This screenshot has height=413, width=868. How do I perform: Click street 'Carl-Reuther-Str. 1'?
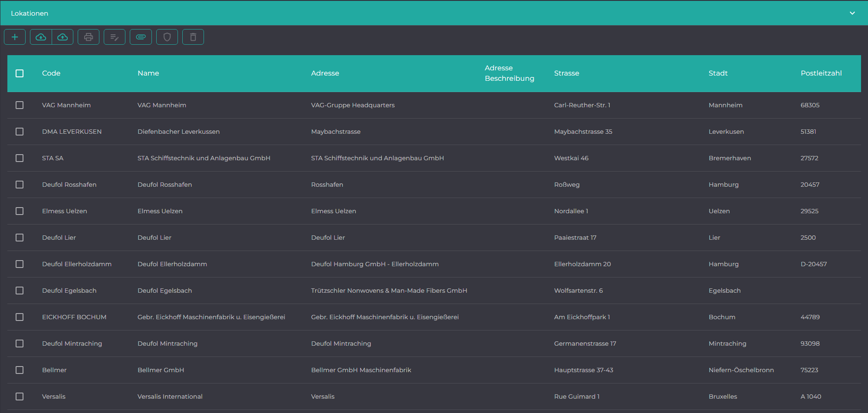[582, 105]
